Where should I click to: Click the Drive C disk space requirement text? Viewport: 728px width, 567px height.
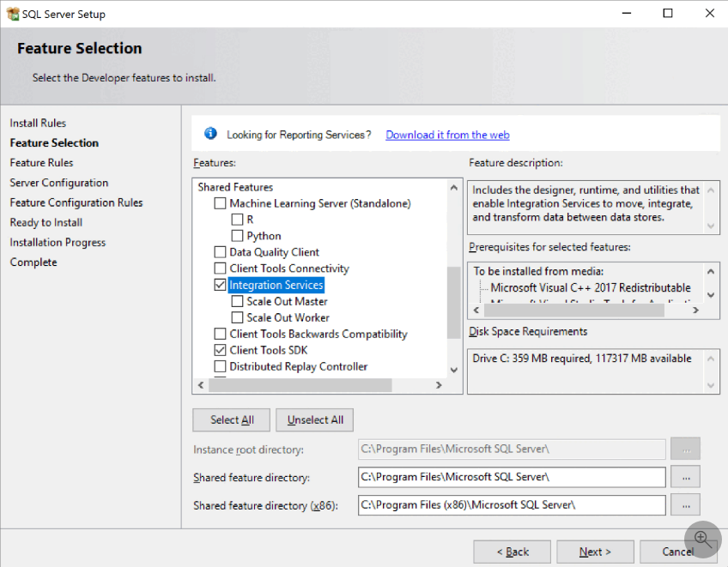[582, 359]
